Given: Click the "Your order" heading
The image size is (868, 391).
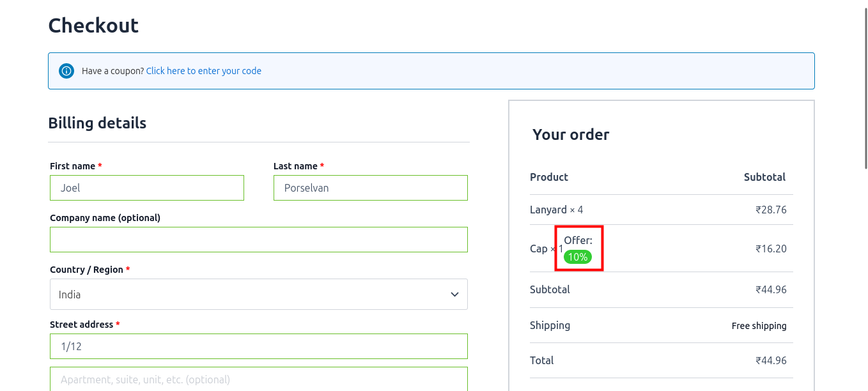Looking at the screenshot, I should (x=571, y=135).
